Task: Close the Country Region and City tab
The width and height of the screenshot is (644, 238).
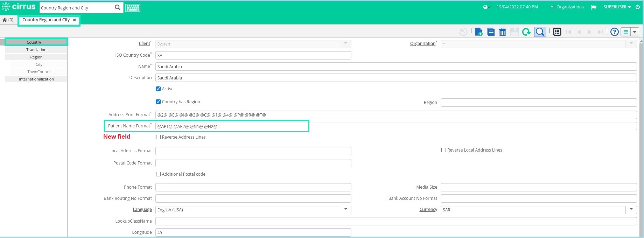Action: 75,20
